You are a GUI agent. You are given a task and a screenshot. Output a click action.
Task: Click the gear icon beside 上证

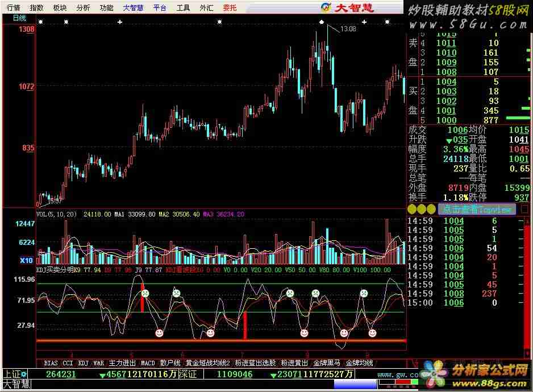point(24,374)
